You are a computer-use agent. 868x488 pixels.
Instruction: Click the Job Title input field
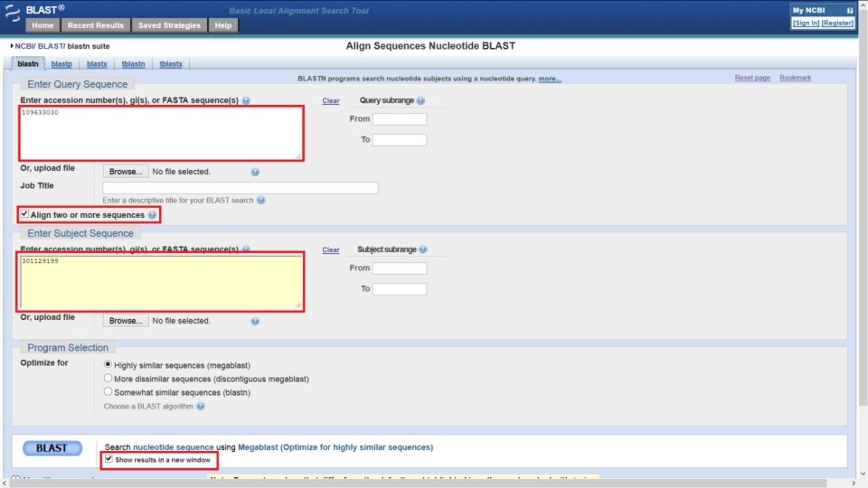click(241, 188)
